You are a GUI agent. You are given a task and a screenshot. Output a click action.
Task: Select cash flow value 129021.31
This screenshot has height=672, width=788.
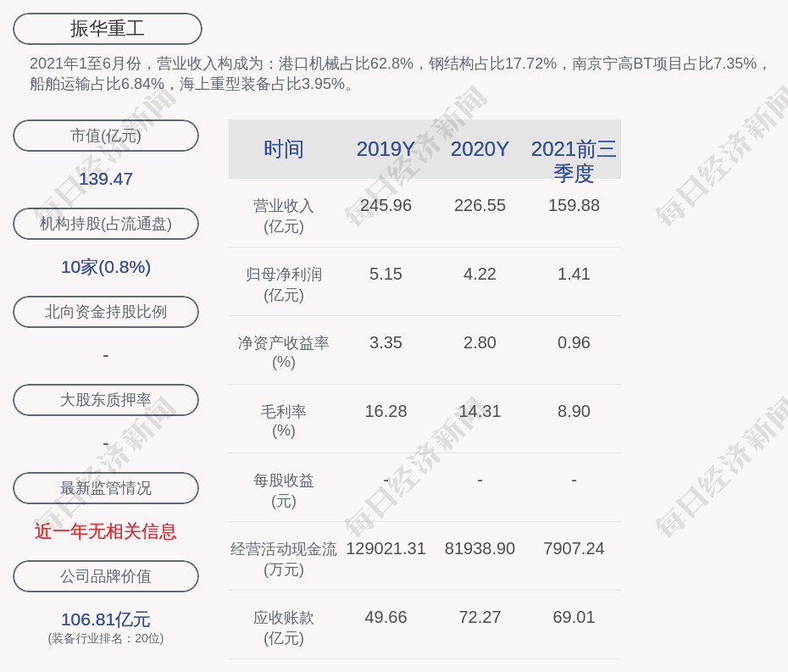click(x=386, y=548)
